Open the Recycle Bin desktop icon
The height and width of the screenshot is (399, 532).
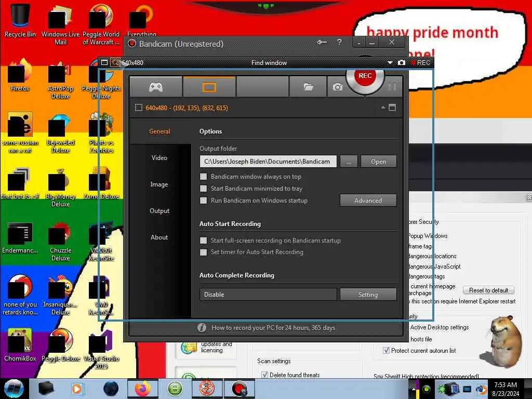20,20
